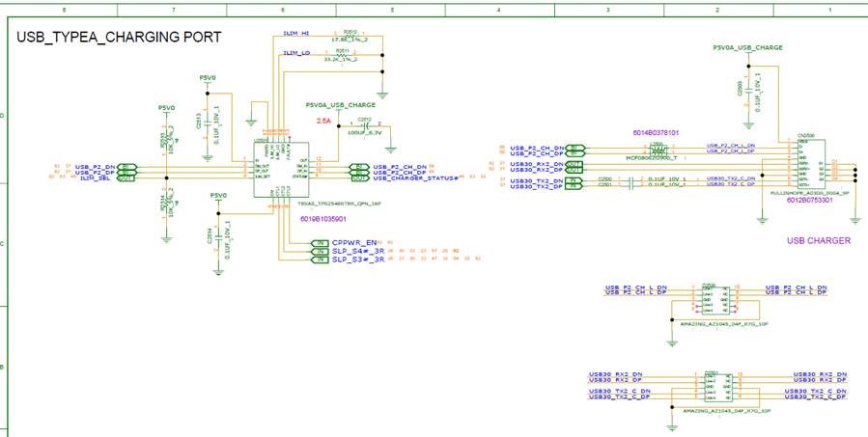Click the MCF08062G900_T common mode choke
868x437 pixels.
tap(656, 150)
